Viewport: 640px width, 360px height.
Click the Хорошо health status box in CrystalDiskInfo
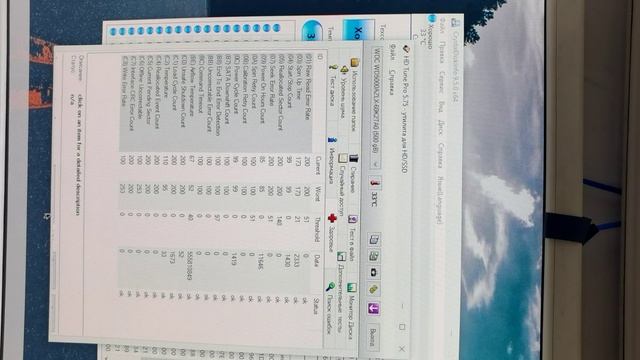coord(358,30)
